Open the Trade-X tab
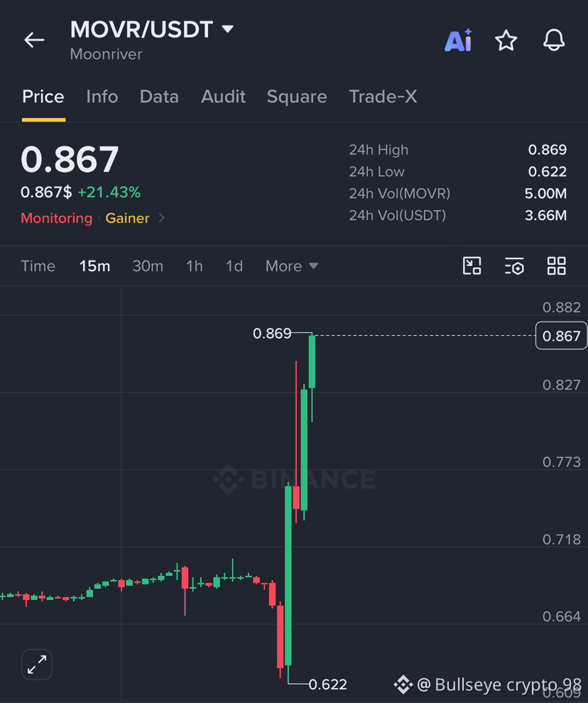The image size is (588, 703). 383,97
